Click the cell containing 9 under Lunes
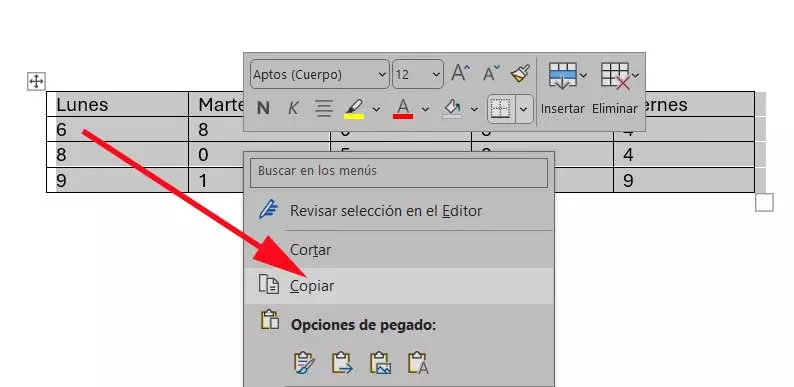This screenshot has width=794, height=387. pos(117,180)
